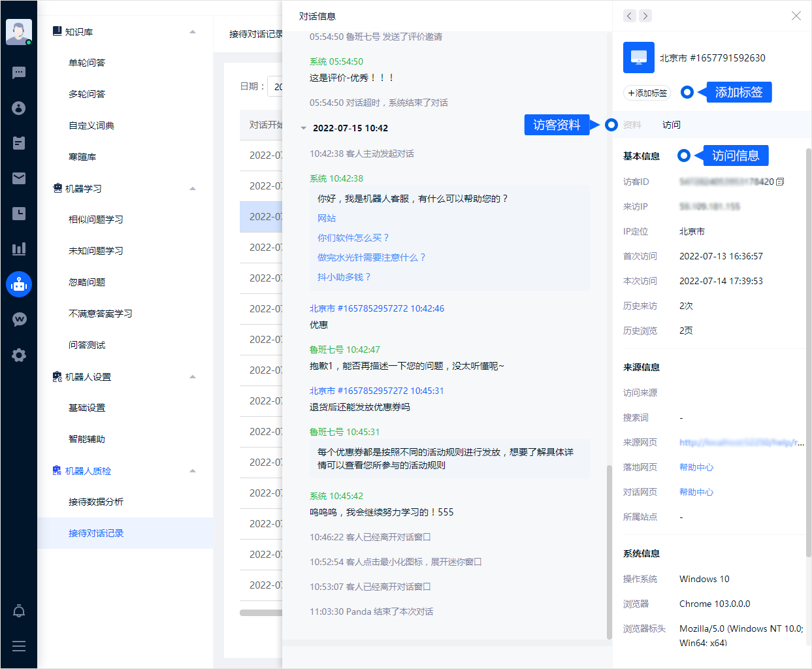
Task: Click the +添加标签 button
Action: [647, 93]
